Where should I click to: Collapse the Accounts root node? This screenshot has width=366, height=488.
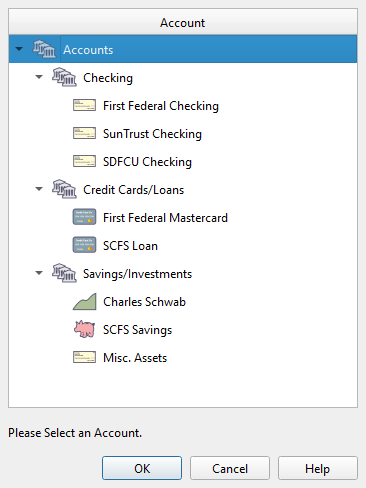coord(19,49)
